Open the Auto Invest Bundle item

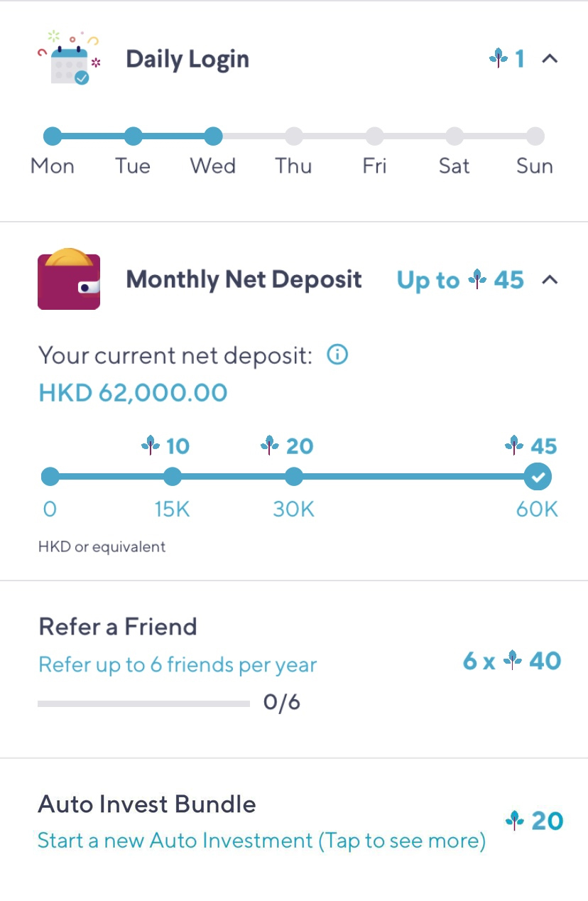(x=147, y=804)
